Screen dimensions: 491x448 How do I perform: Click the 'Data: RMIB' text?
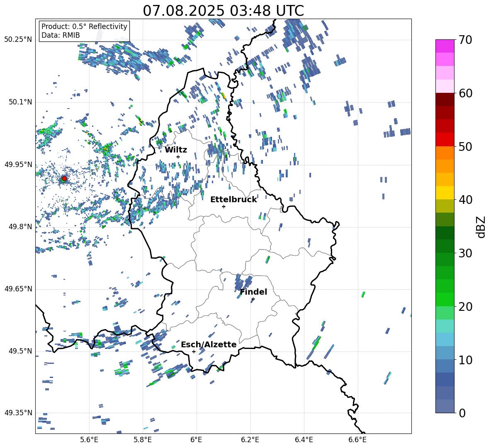tap(61, 35)
